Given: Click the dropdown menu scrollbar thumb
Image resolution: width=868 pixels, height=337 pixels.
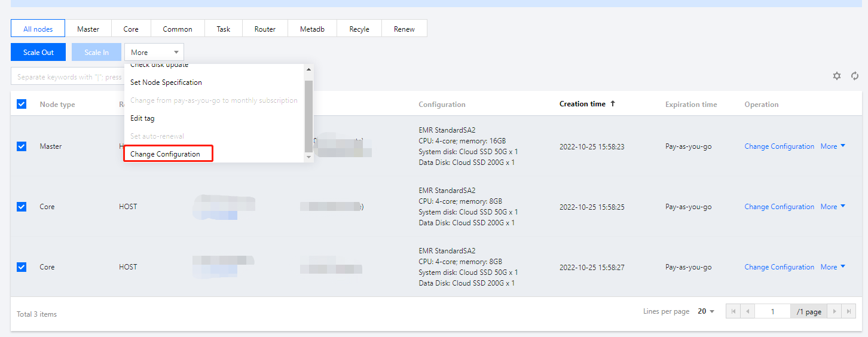Looking at the screenshot, I should tap(308, 116).
